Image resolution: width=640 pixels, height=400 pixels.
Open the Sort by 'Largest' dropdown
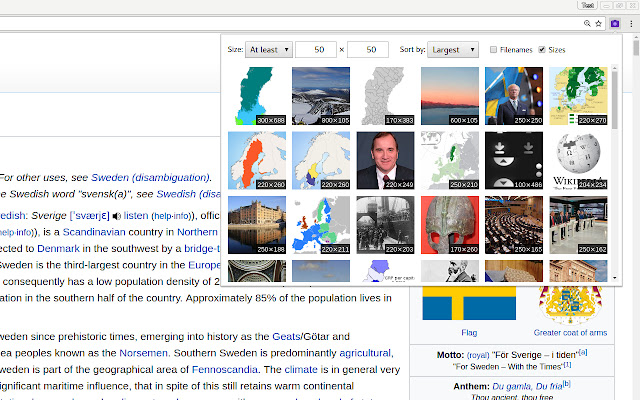click(x=454, y=49)
